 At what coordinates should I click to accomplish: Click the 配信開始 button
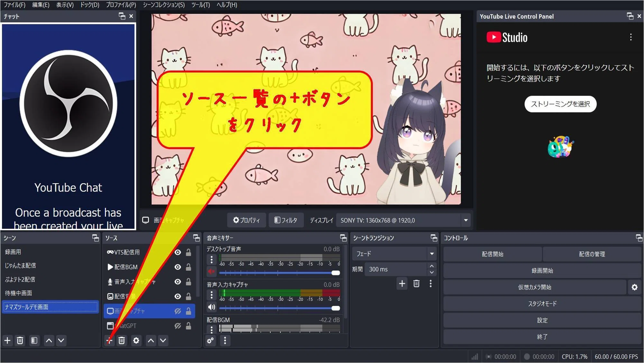point(492,254)
